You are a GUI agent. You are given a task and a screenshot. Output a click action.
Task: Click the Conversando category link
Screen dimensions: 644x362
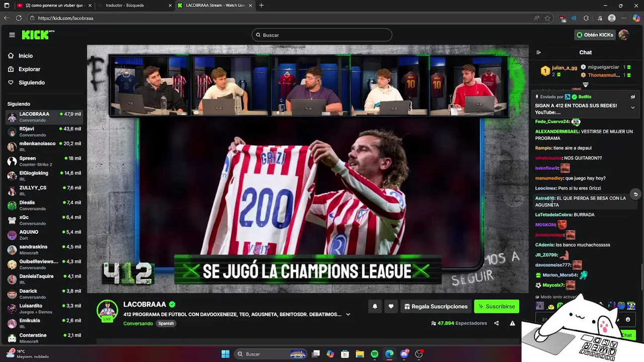click(138, 323)
